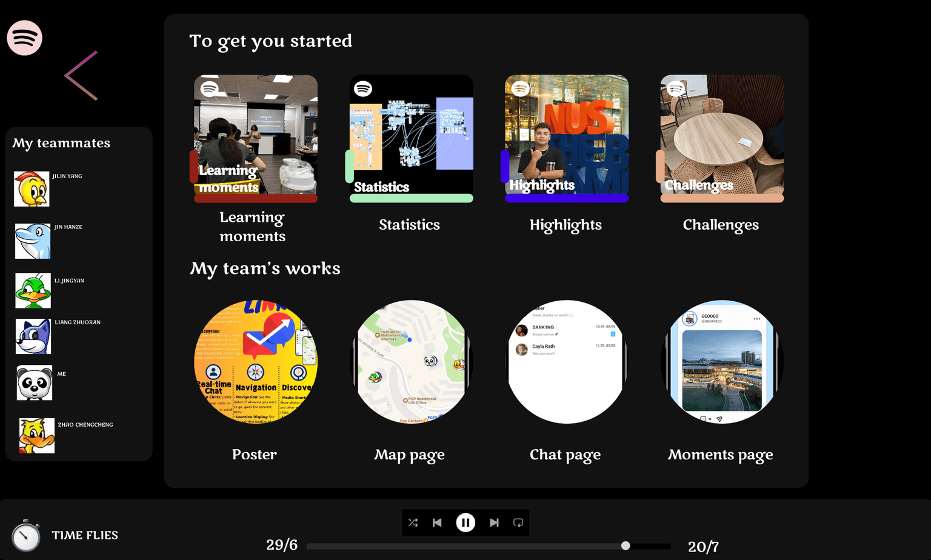The height and width of the screenshot is (560, 931).
Task: Click the 20/7 end date label
Action: click(703, 547)
